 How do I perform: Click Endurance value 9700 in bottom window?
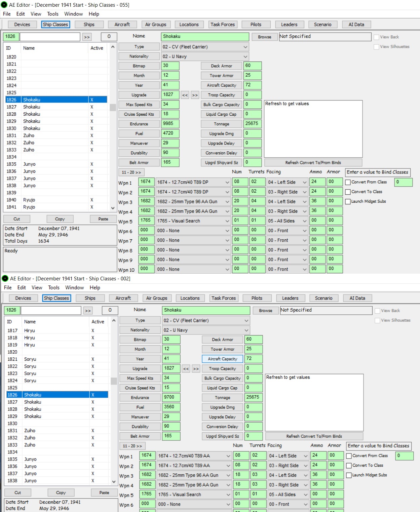pyautogui.click(x=171, y=398)
